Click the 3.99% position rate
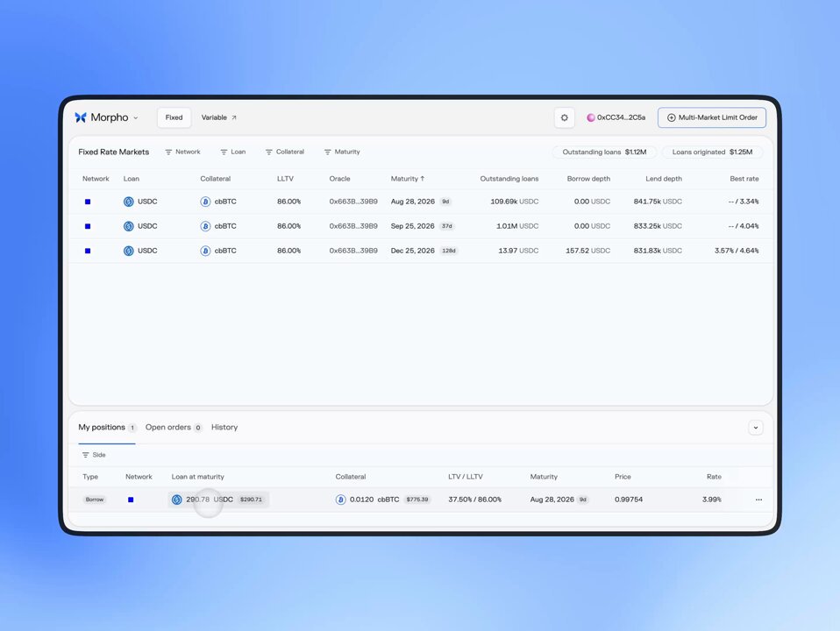Screen dimensions: 840x631 [711, 500]
